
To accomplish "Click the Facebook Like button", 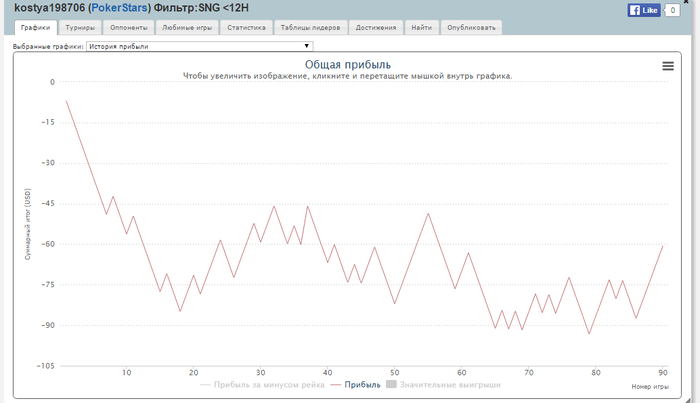I will (643, 10).
